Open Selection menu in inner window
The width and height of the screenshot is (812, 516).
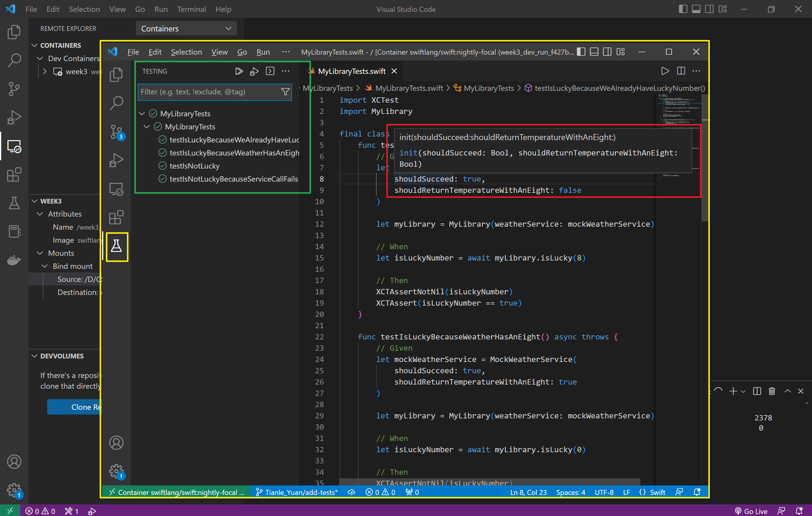coord(186,52)
